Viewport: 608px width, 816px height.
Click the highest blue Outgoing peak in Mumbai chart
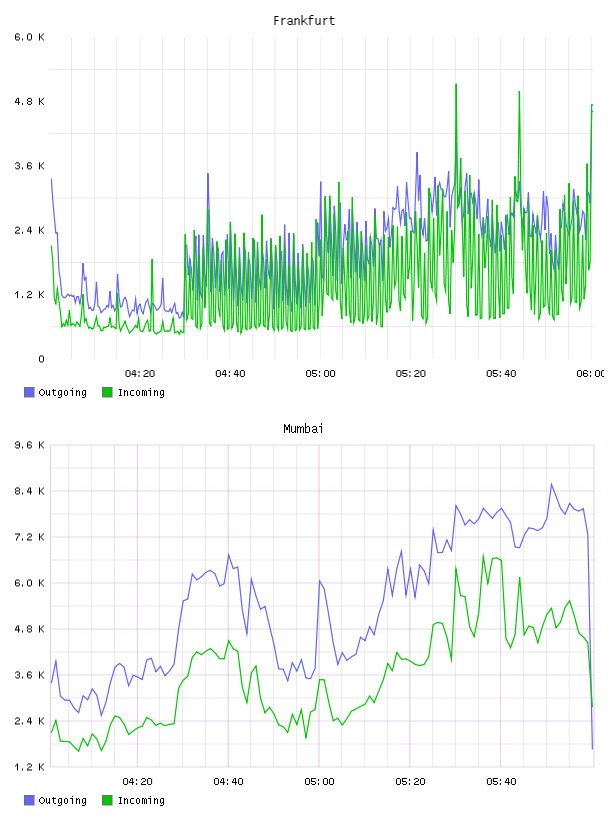click(x=551, y=484)
